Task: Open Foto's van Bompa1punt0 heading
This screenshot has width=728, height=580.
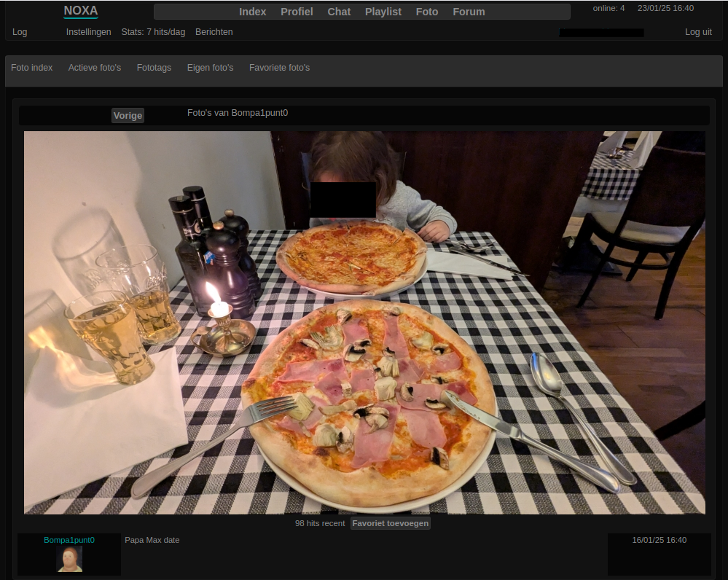Action: point(238,113)
